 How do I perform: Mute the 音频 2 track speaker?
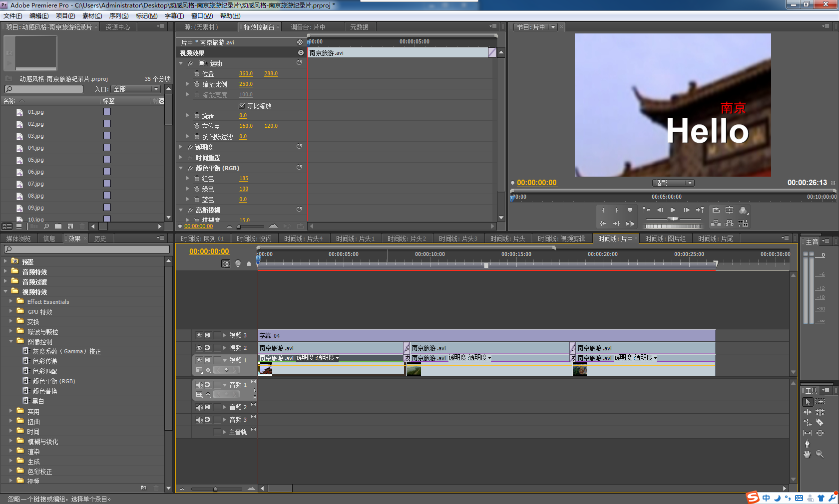click(199, 407)
